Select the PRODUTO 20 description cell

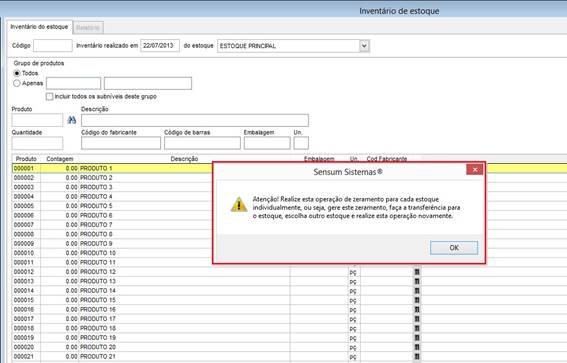coord(184,347)
